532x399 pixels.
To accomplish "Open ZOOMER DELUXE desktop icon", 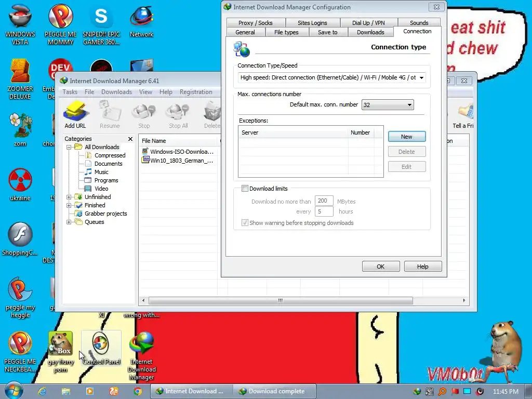I will click(x=20, y=79).
